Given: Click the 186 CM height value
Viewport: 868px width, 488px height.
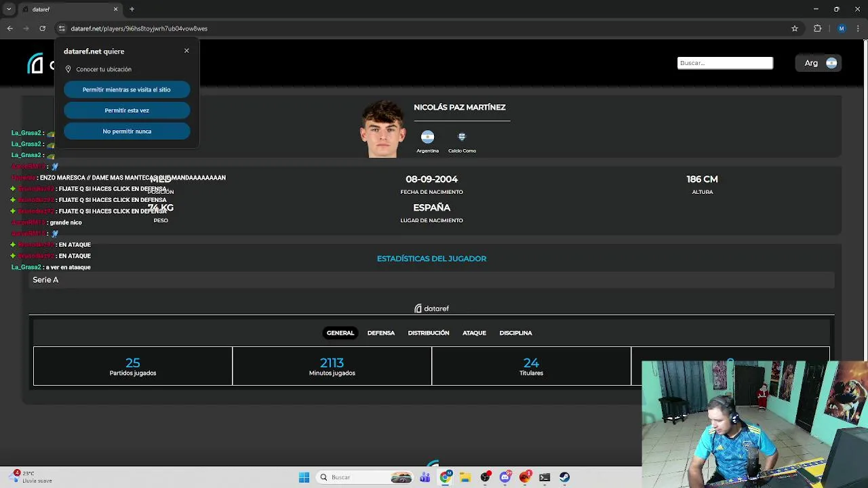Looking at the screenshot, I should click(x=702, y=179).
